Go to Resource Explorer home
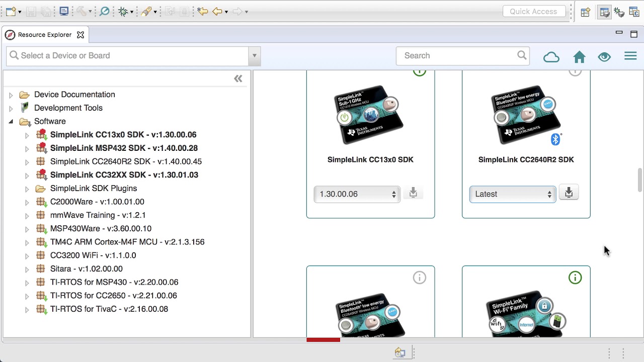This screenshot has height=362, width=644. click(580, 57)
